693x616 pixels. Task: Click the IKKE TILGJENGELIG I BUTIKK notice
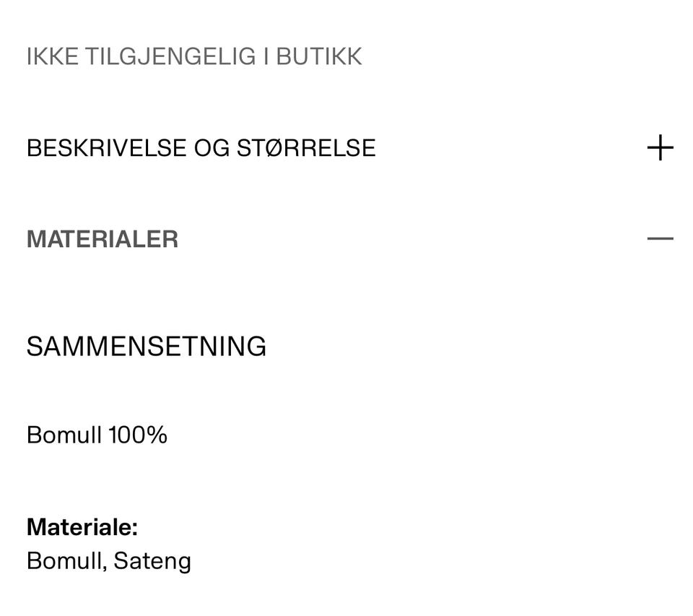[x=195, y=56]
